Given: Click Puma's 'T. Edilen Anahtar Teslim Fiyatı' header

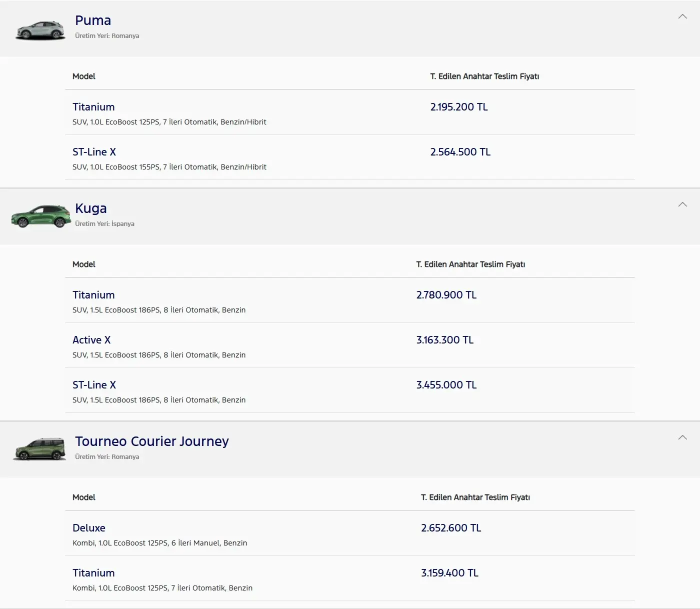Looking at the screenshot, I should 485,76.
